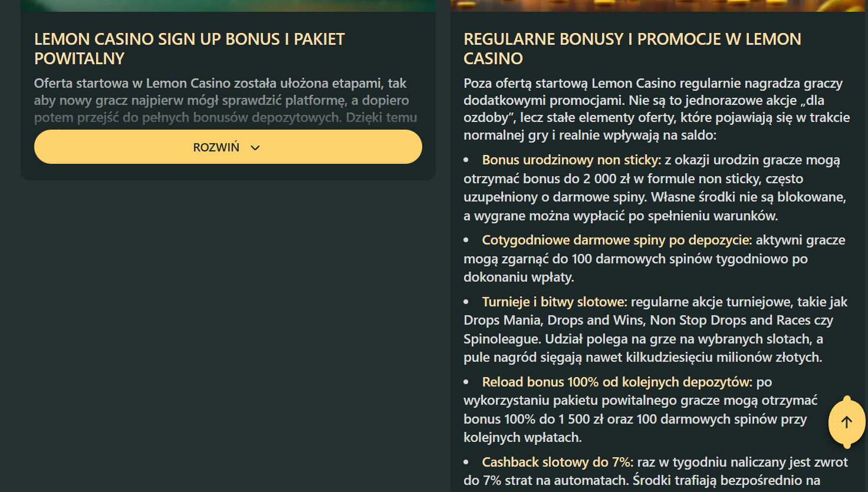Viewport: 868px width, 492px height.
Task: Click the golden banner image above regularne bonusy
Action: pyautogui.click(x=657, y=5)
